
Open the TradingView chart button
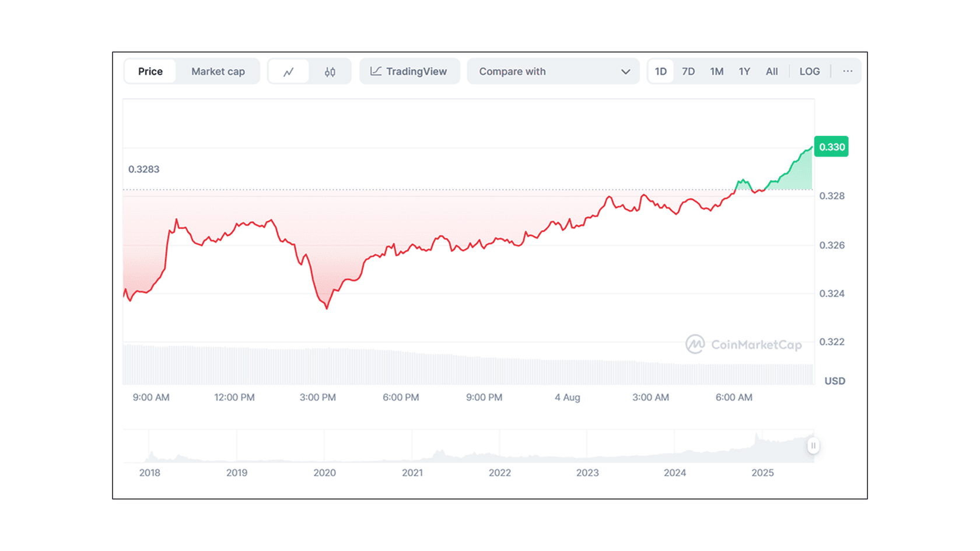pos(409,71)
